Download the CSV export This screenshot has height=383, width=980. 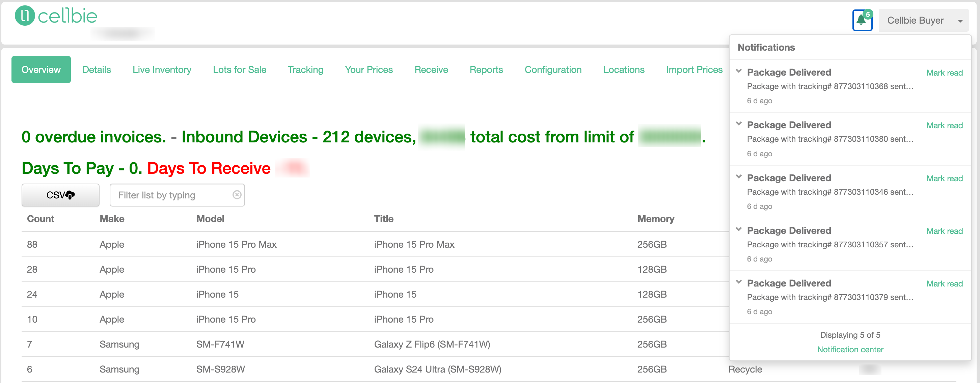click(60, 195)
